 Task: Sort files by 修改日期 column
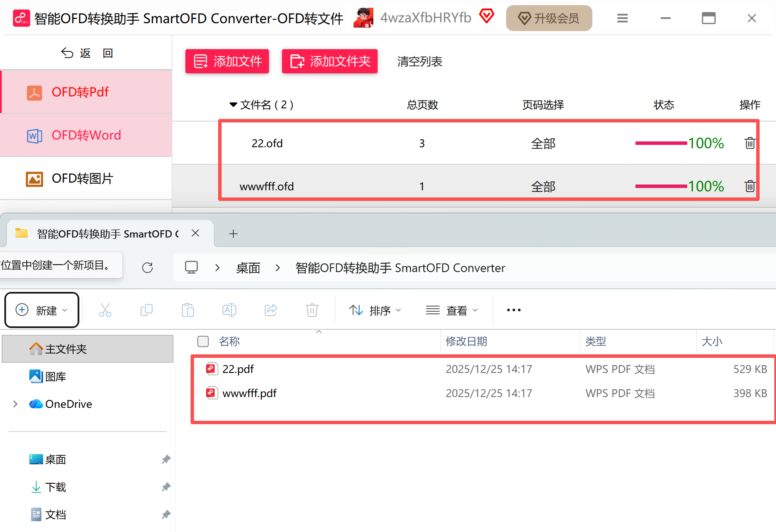tap(466, 341)
